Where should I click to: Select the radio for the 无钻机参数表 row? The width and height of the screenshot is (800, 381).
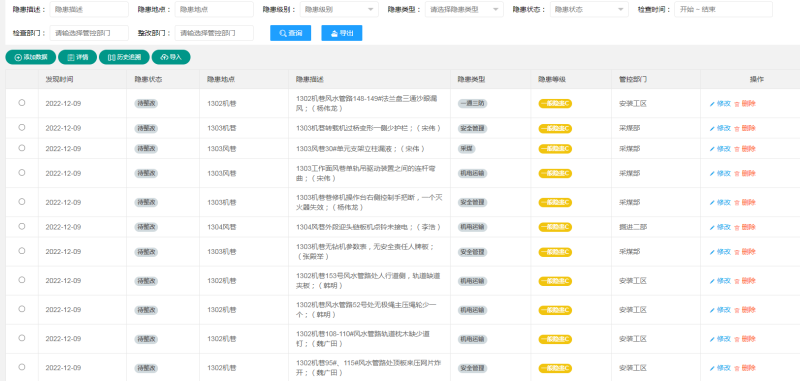tap(22, 250)
